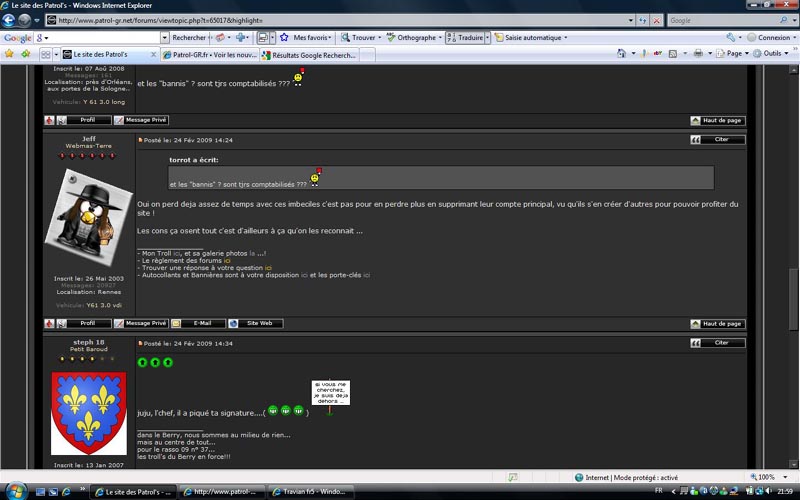Open the zoom level 100% dropdown
Image resolution: width=800 pixels, height=500 pixels.
[785, 477]
